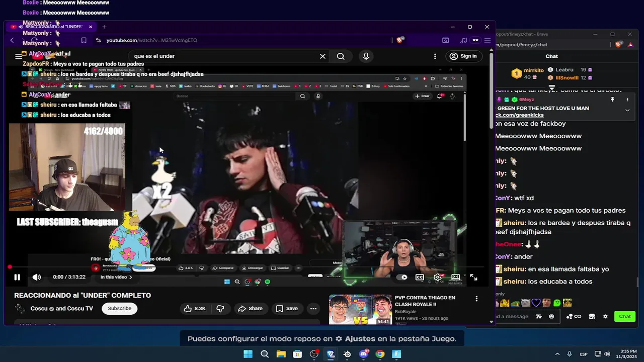Open PVP CONTRA THIAGO video thumbnail

pos(360,310)
